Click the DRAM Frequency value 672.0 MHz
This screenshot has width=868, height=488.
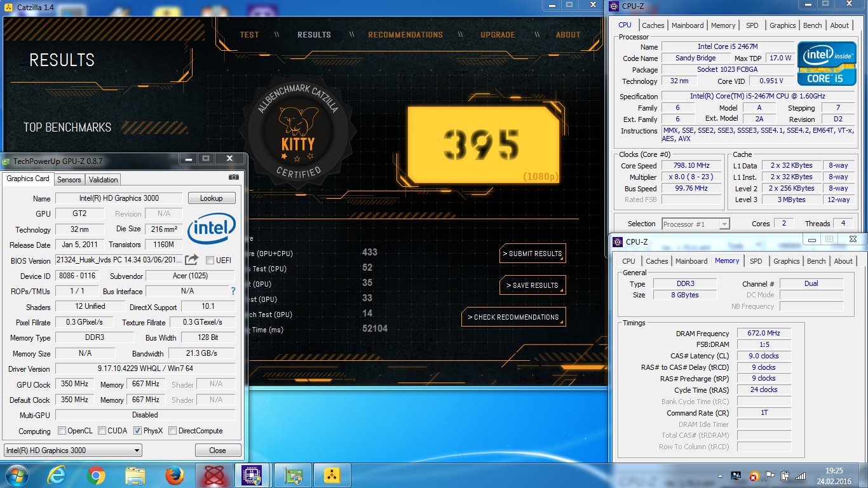(x=764, y=333)
